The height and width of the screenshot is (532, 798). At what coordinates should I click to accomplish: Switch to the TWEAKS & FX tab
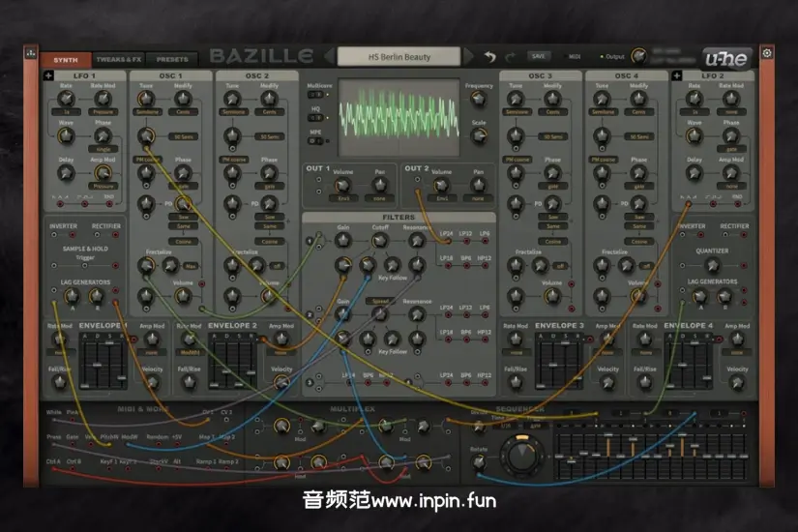tap(119, 60)
